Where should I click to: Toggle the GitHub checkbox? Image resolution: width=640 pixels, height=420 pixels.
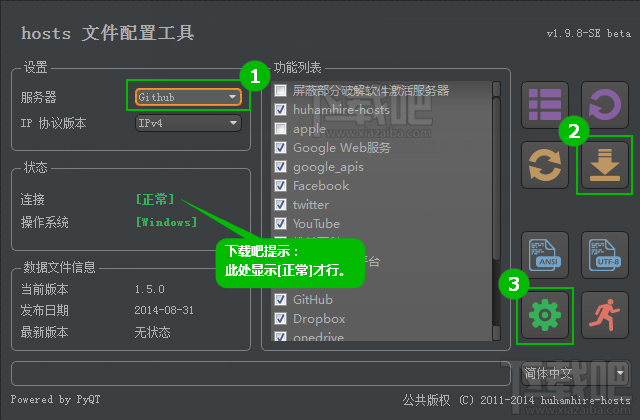(x=280, y=300)
